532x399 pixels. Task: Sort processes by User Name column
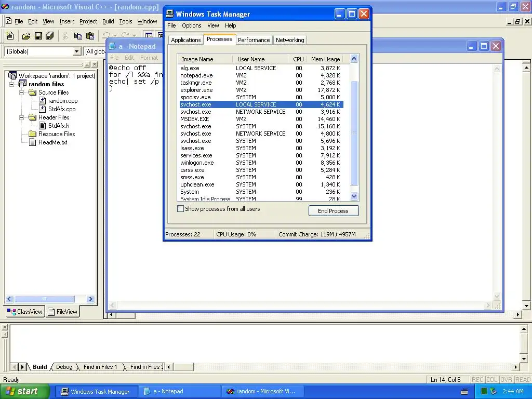260,59
